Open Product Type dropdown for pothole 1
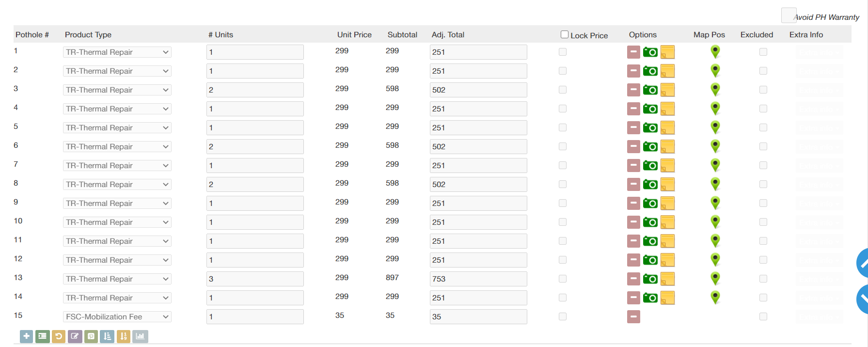 click(x=117, y=52)
